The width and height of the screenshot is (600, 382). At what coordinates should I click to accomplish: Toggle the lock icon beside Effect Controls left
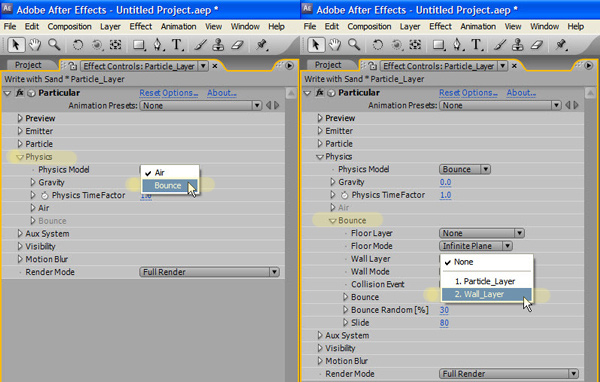pos(72,66)
